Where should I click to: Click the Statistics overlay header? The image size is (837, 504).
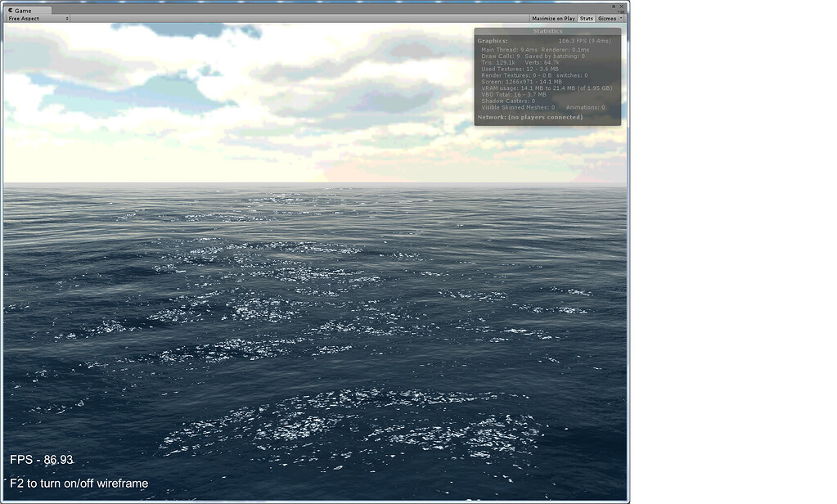tap(547, 30)
